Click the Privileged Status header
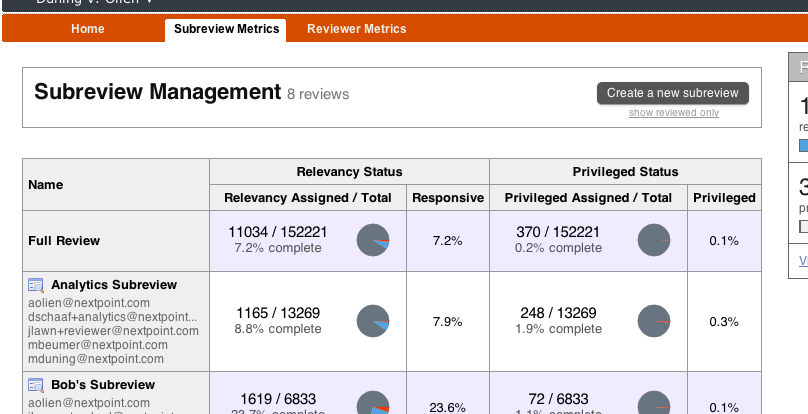Viewport: 808px width, 414px height. (625, 172)
